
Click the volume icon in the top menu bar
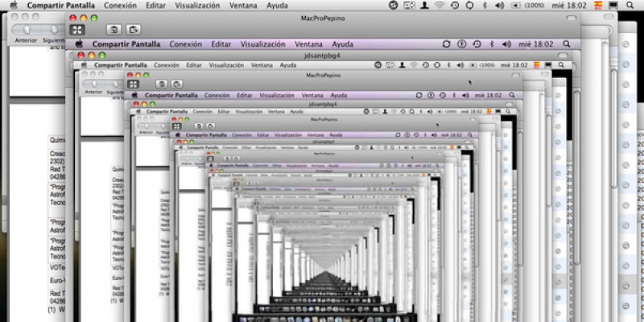(x=499, y=6)
